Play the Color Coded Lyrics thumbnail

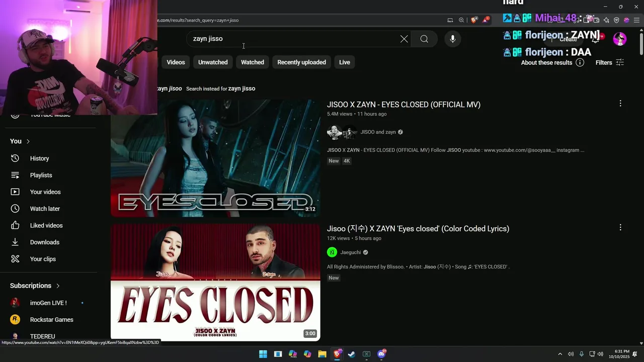[x=215, y=282]
